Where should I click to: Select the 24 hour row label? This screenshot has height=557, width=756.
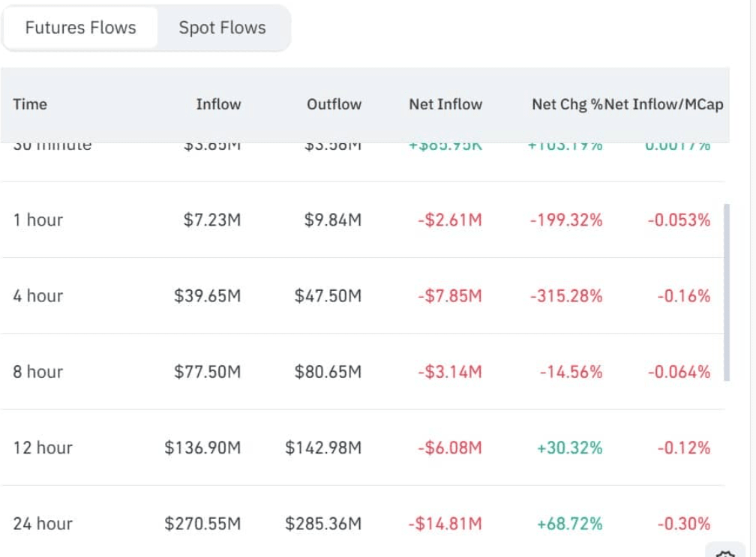[43, 523]
